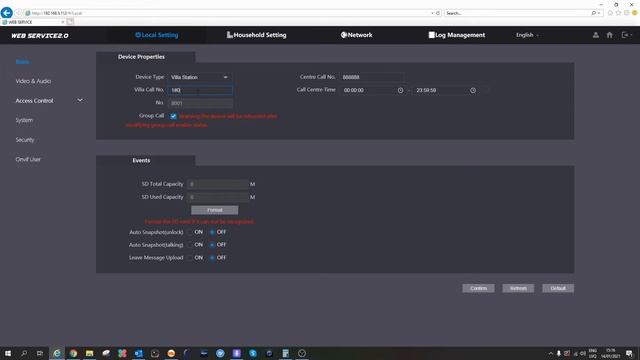Set Auto Snapshot(unlock) to ON
The image size is (640, 360).
point(190,232)
